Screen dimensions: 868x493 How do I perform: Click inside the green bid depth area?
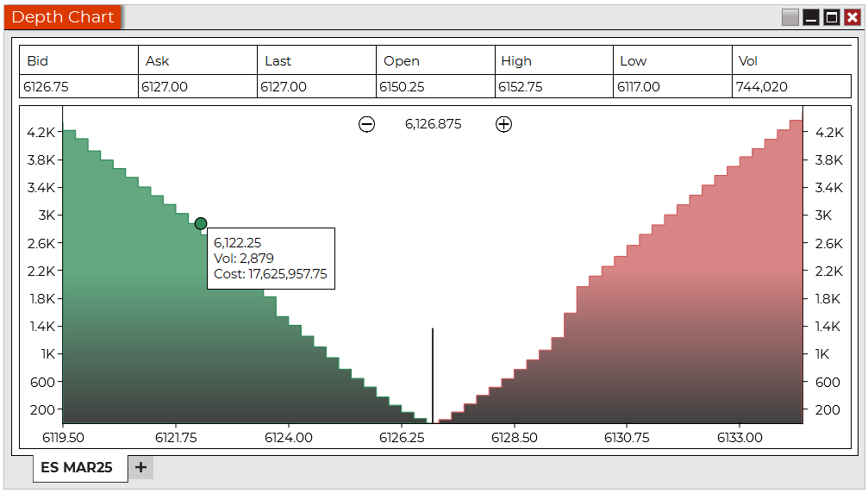pos(166,332)
